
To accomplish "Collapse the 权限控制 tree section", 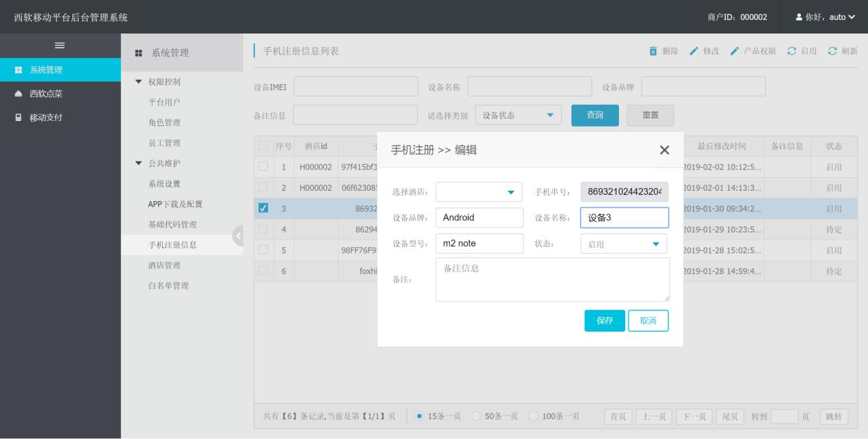I will coord(140,82).
